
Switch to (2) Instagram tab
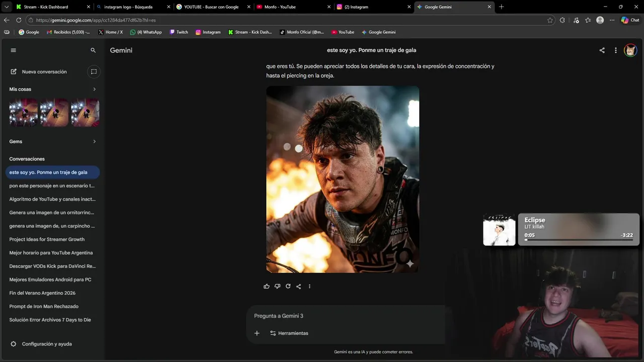tap(373, 7)
